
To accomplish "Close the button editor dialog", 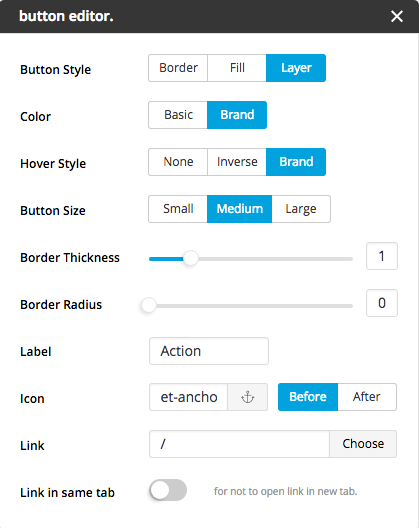I will 397,16.
